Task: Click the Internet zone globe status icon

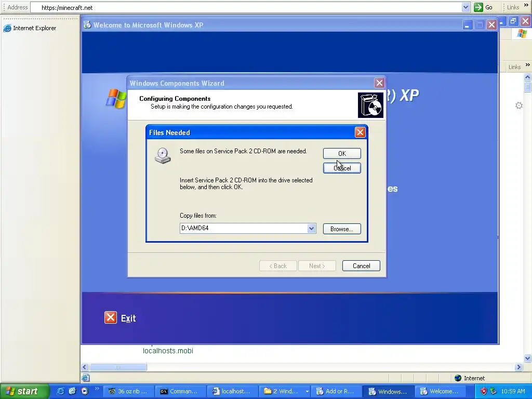Action: click(458, 378)
